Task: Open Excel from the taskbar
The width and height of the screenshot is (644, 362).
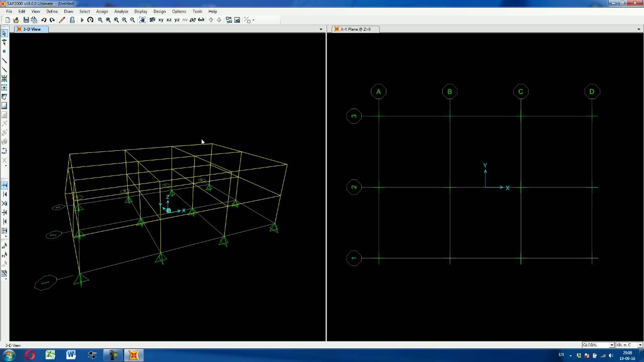Action: coord(50,355)
